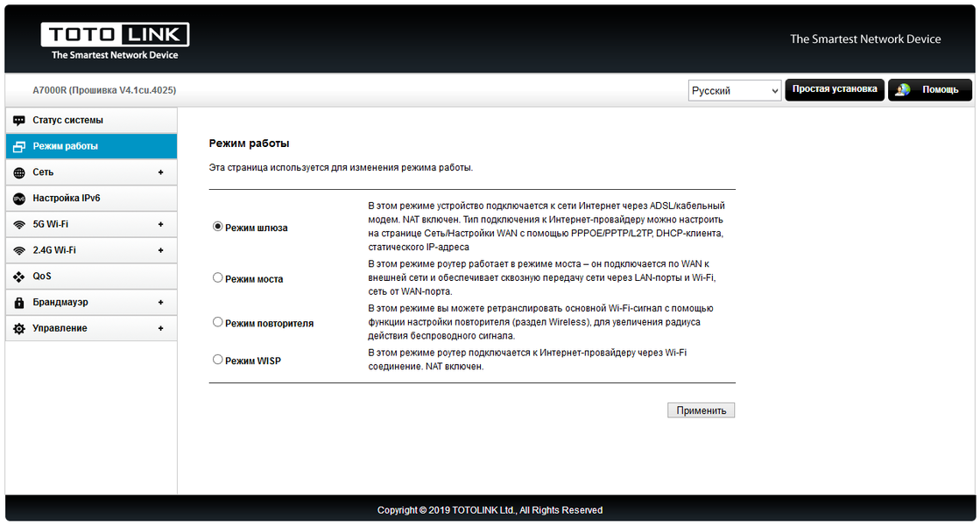980x525 pixels.
Task: Click the Простая установка button
Action: click(835, 89)
